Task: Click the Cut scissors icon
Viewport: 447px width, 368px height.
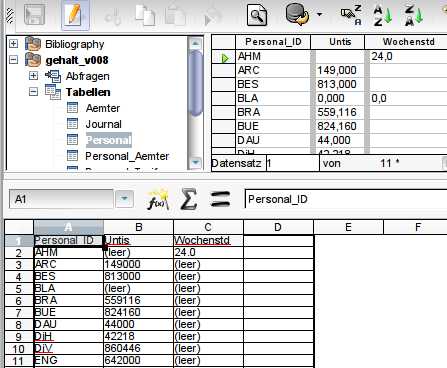Action: [113, 16]
